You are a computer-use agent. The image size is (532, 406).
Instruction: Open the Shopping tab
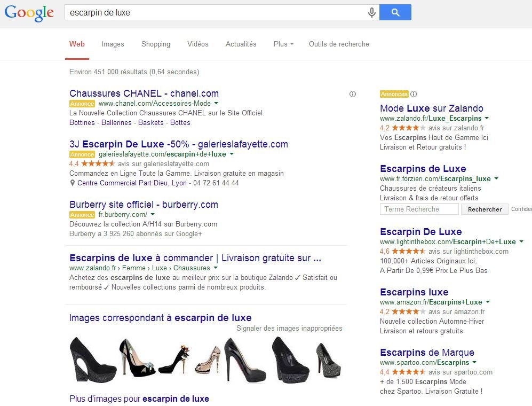click(x=156, y=44)
